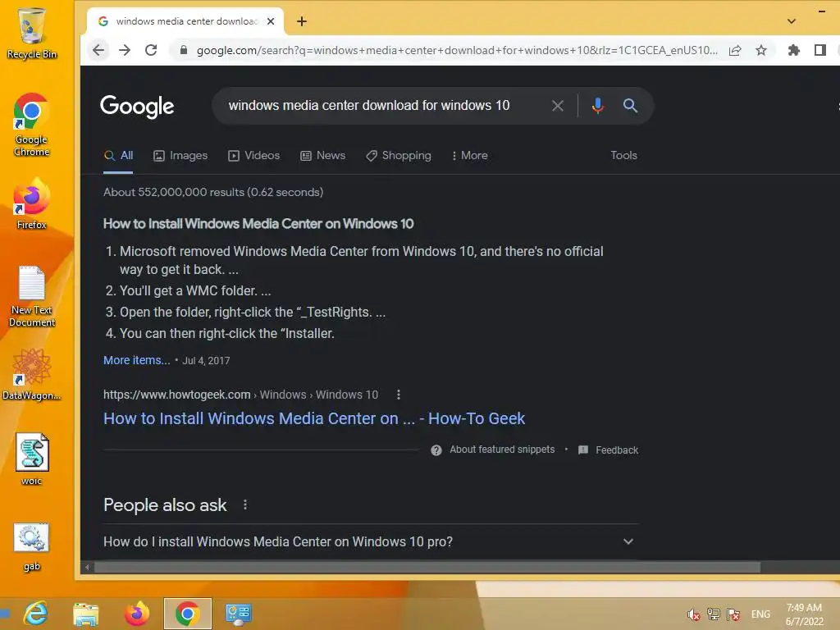This screenshot has width=840, height=630.
Task: Open a new tab with plus button
Action: tap(302, 21)
